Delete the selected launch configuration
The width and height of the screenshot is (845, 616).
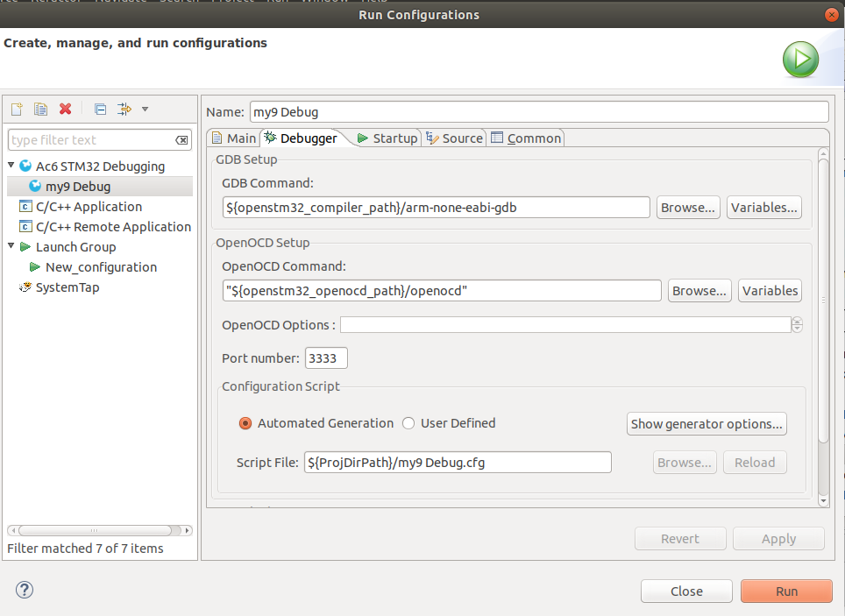click(x=65, y=110)
